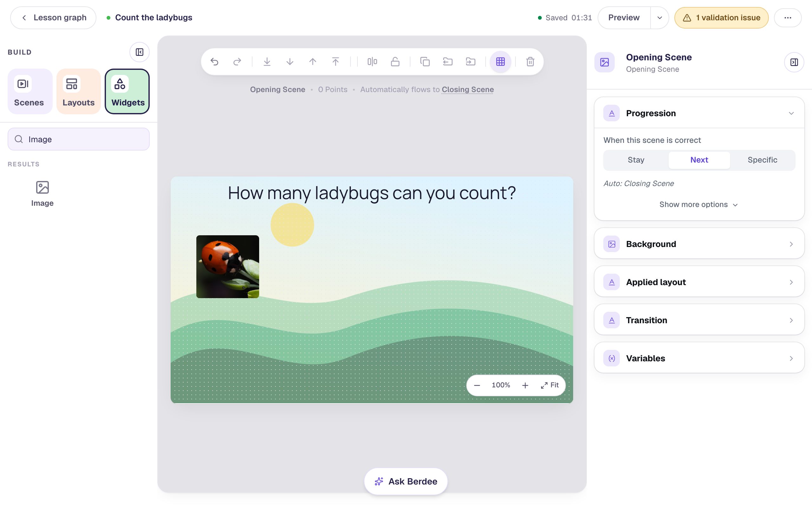
Task: Click the redo arrow icon
Action: pos(237,62)
